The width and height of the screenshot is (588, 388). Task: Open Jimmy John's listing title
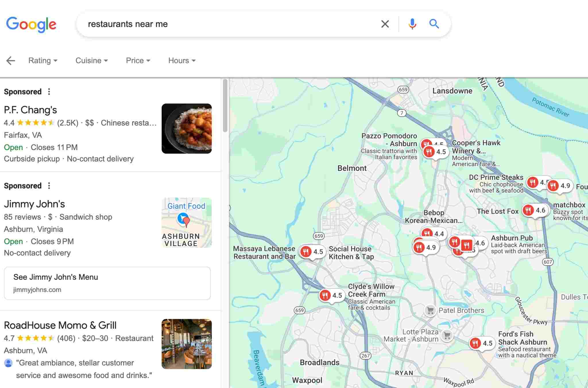[34, 204]
